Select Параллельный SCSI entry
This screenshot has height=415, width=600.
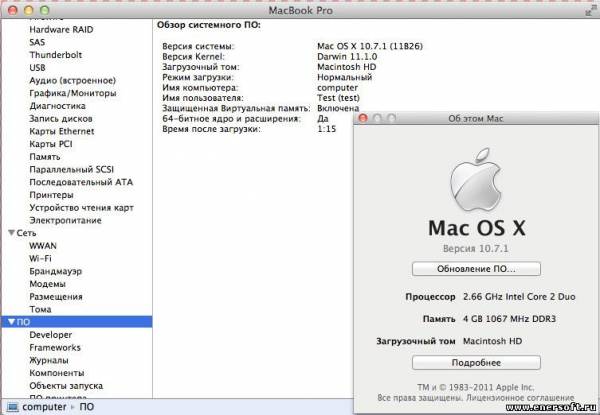72,169
